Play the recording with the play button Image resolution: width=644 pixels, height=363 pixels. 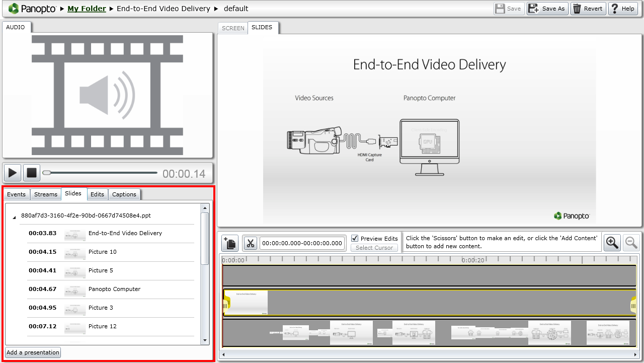tap(13, 173)
